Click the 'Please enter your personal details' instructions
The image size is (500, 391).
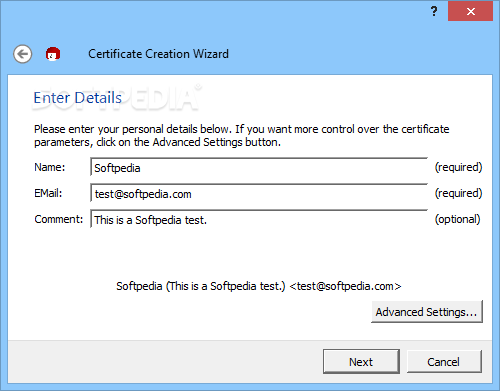coord(242,135)
